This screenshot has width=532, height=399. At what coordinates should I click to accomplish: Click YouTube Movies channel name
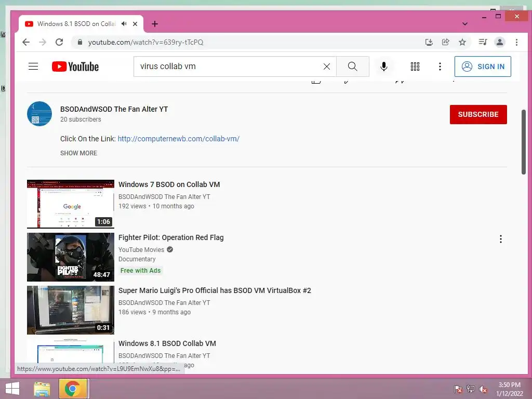[x=141, y=250]
